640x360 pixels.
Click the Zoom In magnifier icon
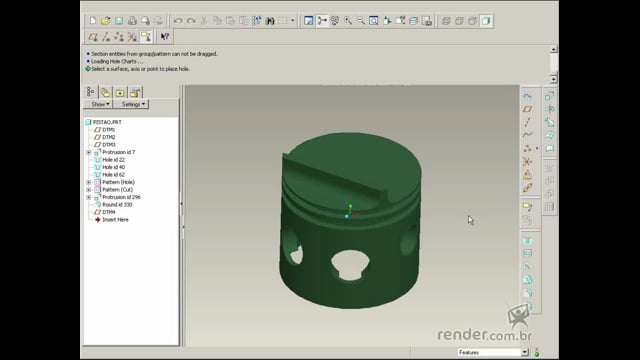click(x=348, y=20)
